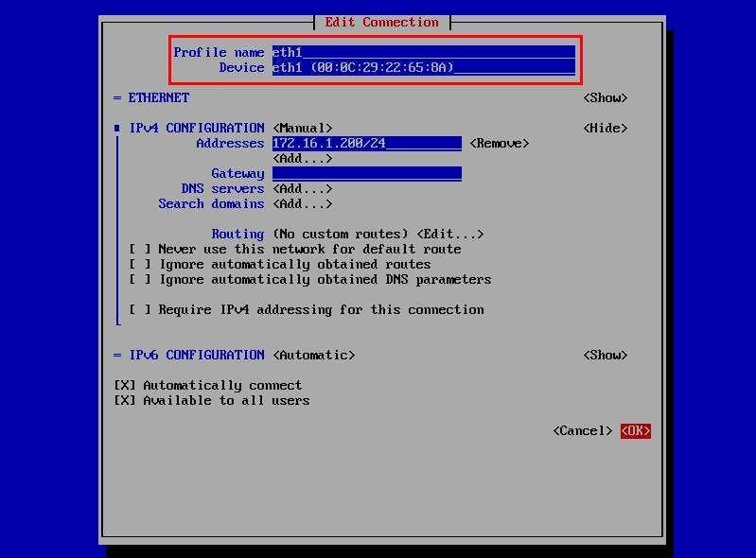Open the IPv6 Automatic method dropdown

pyautogui.click(x=314, y=356)
